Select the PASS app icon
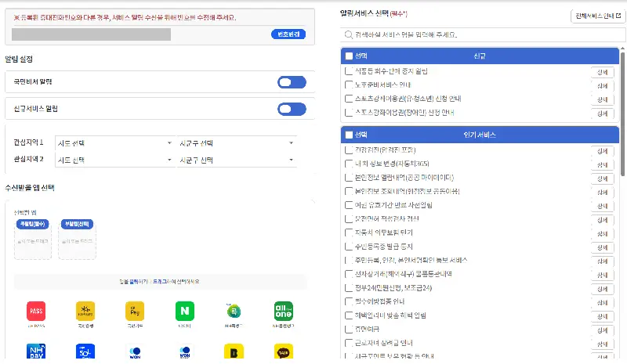 [36, 311]
